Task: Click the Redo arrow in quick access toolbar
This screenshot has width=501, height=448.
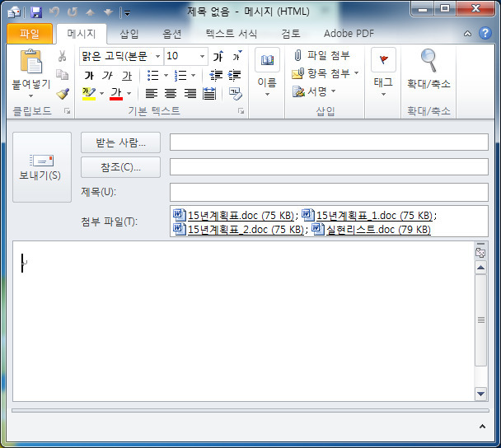Action: tap(73, 12)
